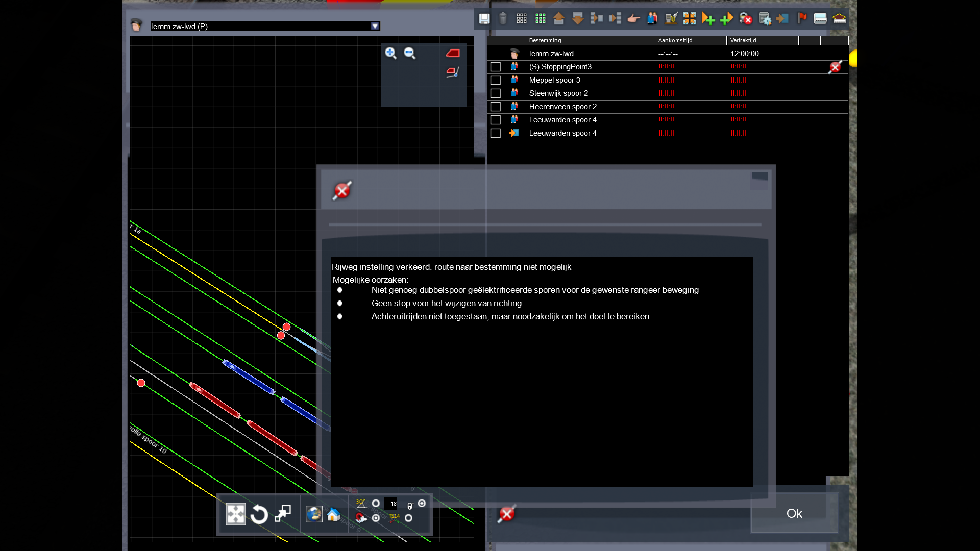Click the orange move-up arrow icon
The image size is (980, 551).
[x=559, y=19]
